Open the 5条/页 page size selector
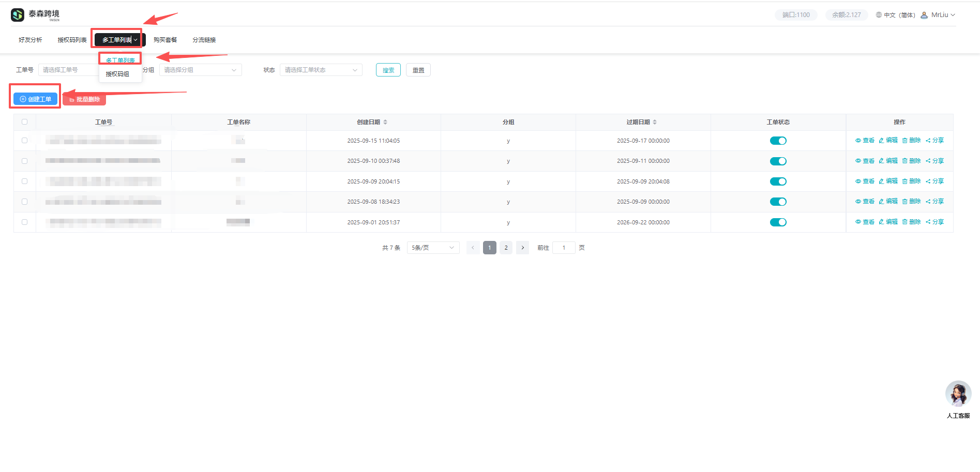This screenshot has width=980, height=472. tap(433, 248)
